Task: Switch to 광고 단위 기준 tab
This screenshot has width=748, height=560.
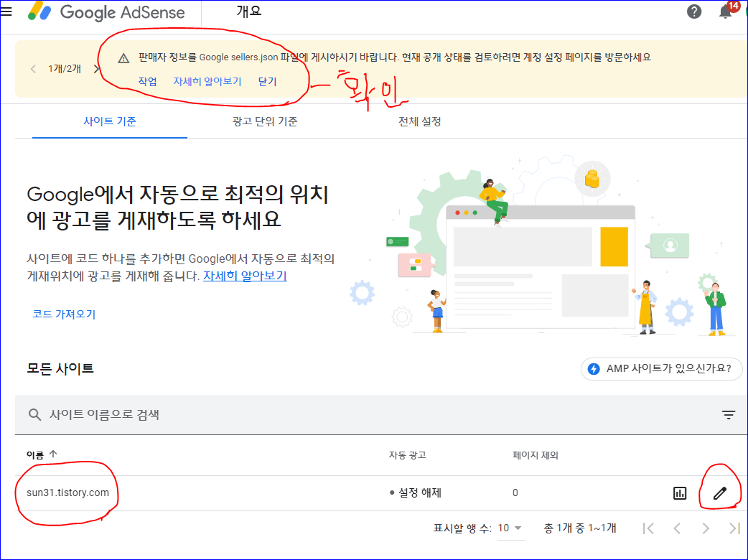Action: coord(265,121)
